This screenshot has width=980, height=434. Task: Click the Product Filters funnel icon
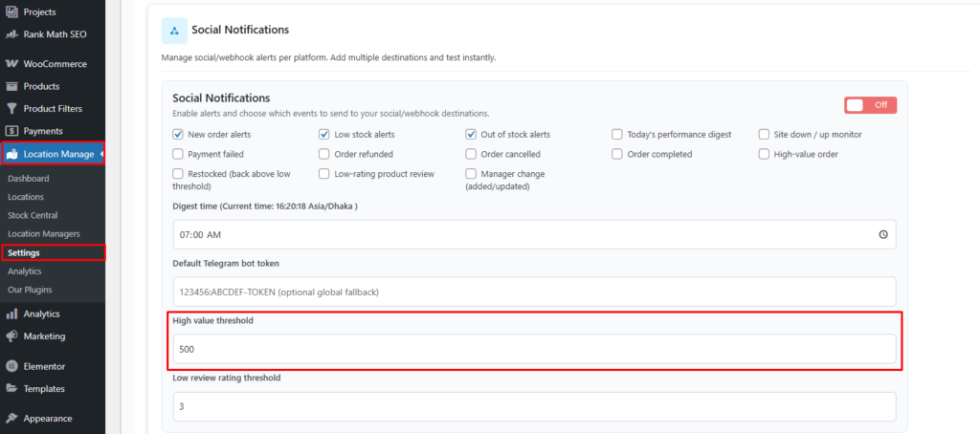11,108
